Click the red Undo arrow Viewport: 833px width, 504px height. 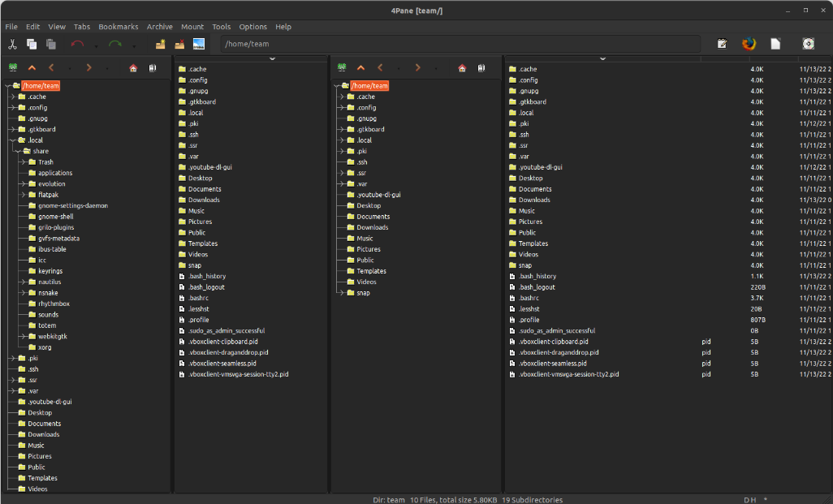(x=78, y=44)
